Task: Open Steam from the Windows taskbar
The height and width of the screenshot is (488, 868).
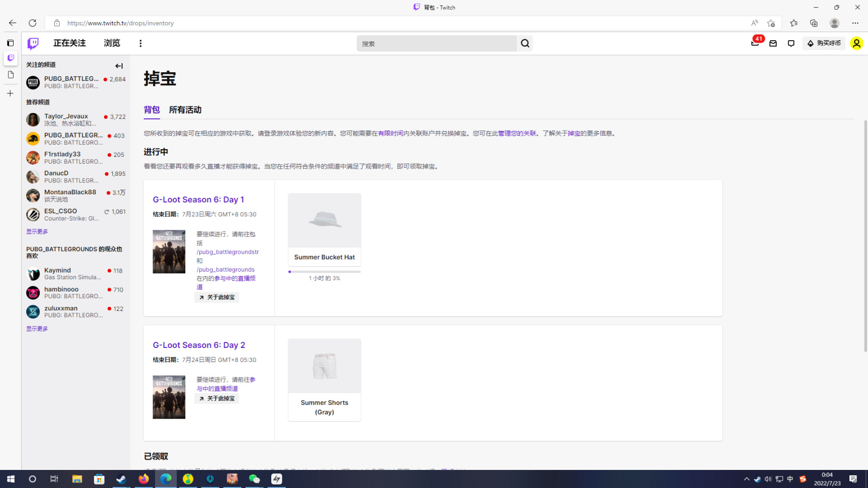Action: coord(121,479)
